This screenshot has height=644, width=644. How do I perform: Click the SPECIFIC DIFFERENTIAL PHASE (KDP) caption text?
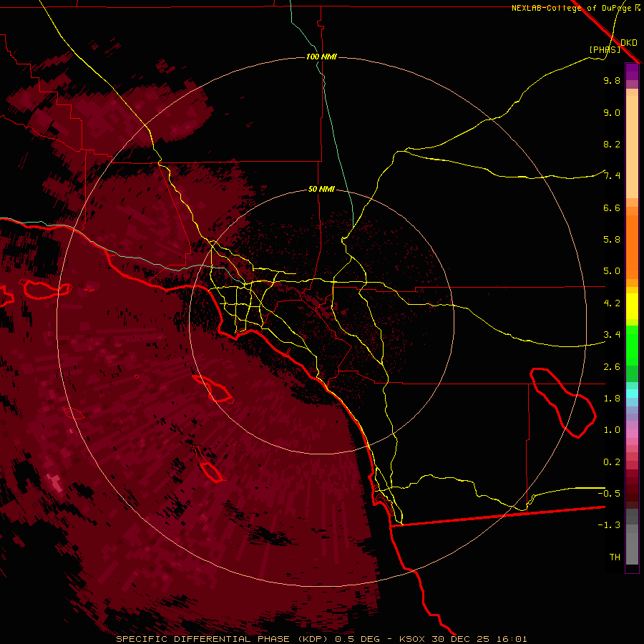pos(223,639)
